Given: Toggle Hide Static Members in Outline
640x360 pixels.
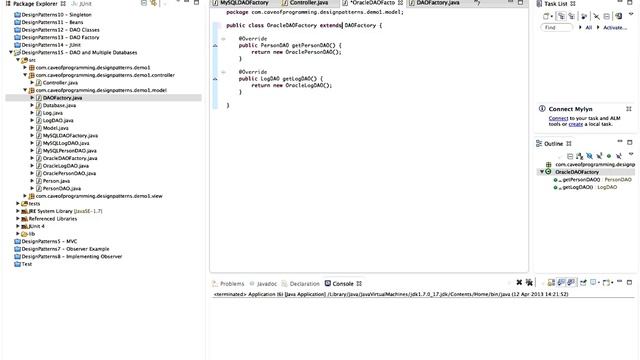Looking at the screenshot, I should 599,156.
